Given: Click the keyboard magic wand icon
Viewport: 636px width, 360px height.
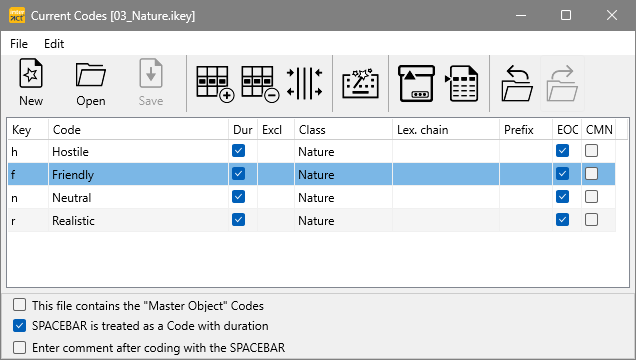Looking at the screenshot, I should point(361,84).
